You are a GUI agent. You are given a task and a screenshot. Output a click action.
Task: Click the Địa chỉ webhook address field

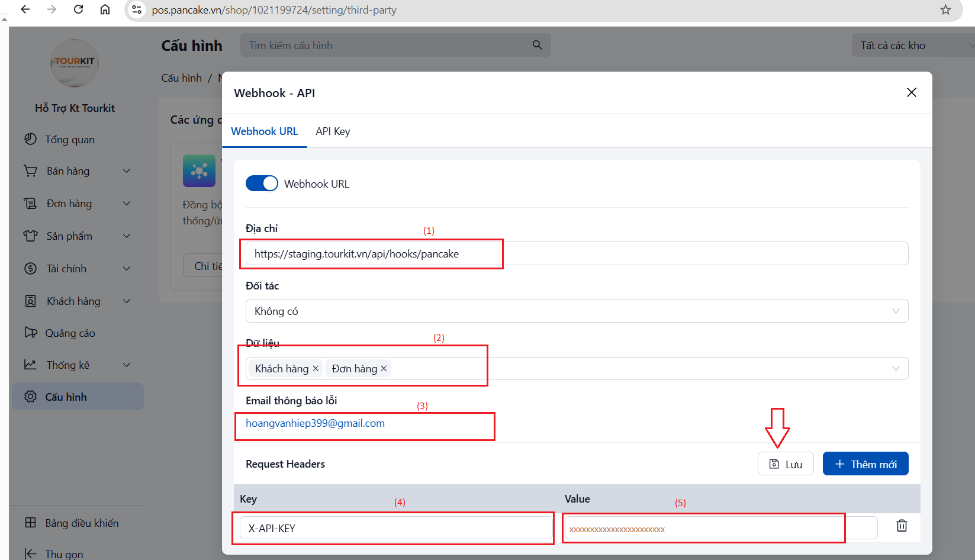click(x=576, y=254)
